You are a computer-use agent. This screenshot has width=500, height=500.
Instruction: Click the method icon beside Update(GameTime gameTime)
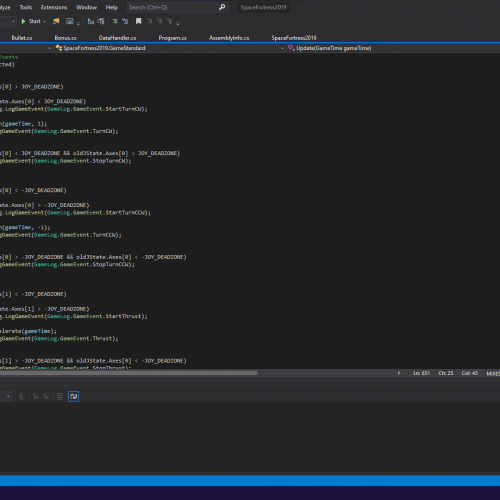(291, 48)
